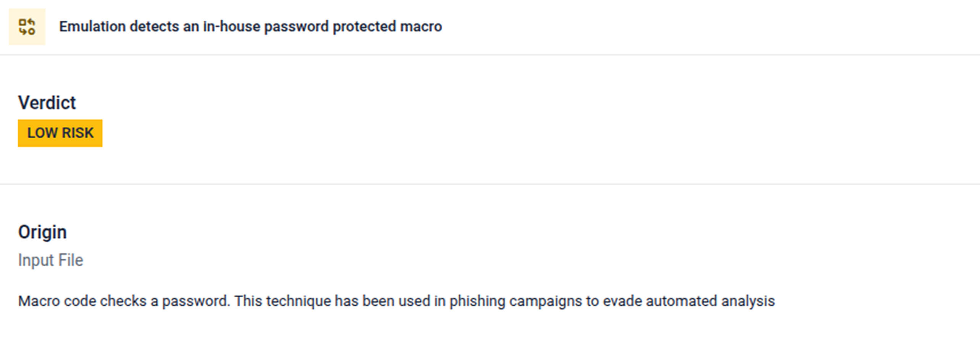Click the Verdict heading
980x337 pixels.
tap(47, 103)
